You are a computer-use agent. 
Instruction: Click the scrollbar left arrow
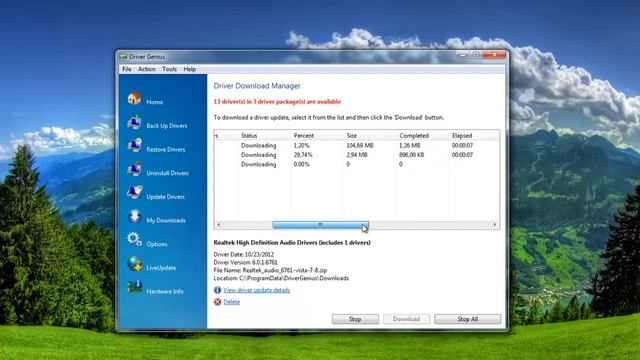[x=219, y=224]
